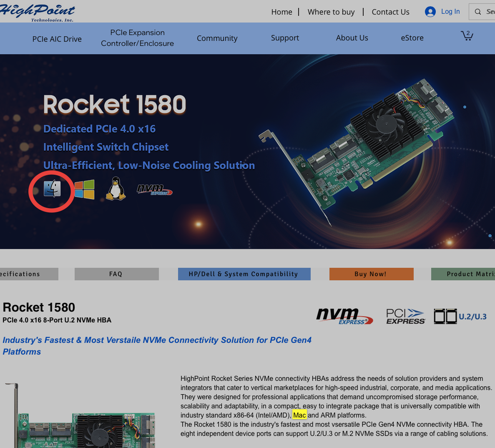The image size is (495, 448).
Task: Open the PCIe AIC Drive menu
Action: coord(57,39)
